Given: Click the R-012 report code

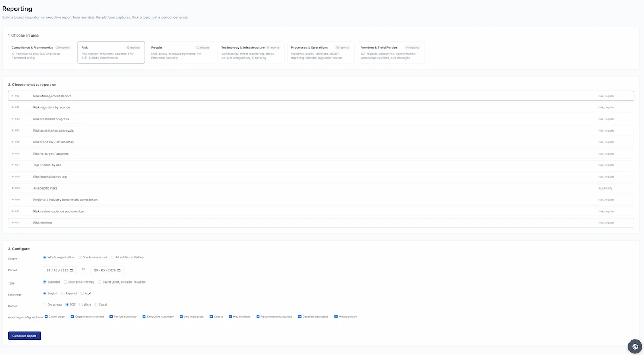Looking at the screenshot, I should point(16,222).
